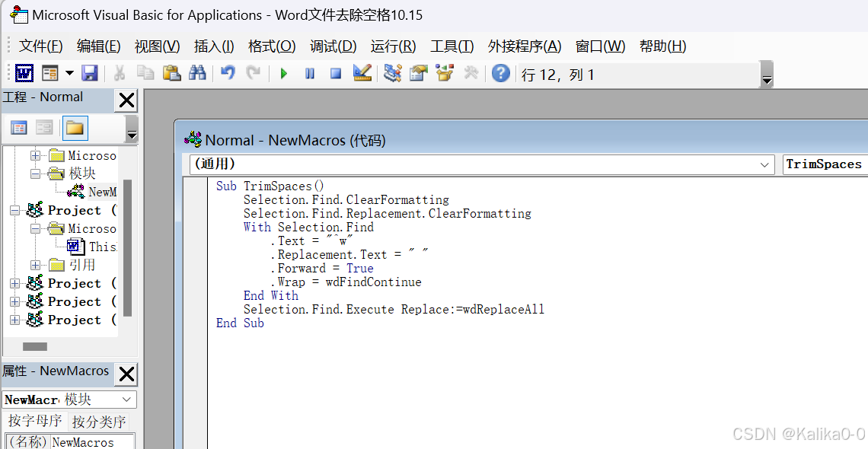Open Properties Window toolbar icon
This screenshot has width=868, height=449.
pos(419,73)
